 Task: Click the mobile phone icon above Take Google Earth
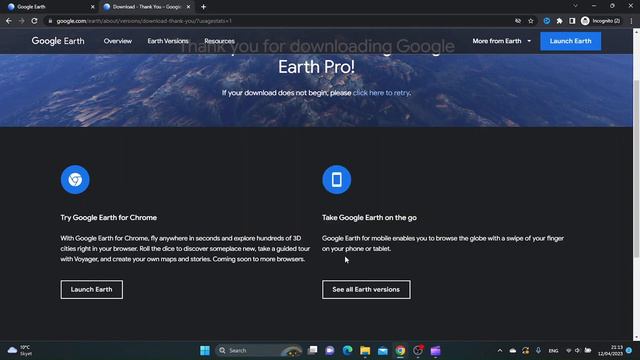(336, 180)
